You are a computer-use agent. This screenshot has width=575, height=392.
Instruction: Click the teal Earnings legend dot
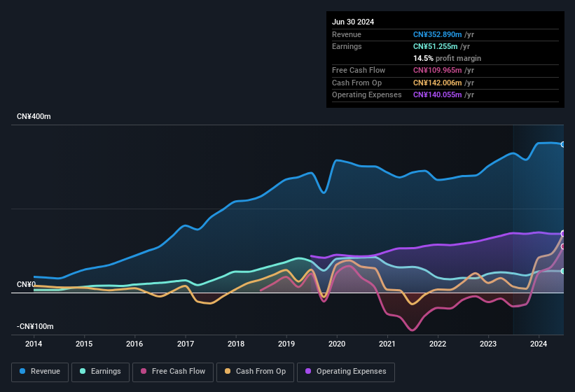click(83, 372)
